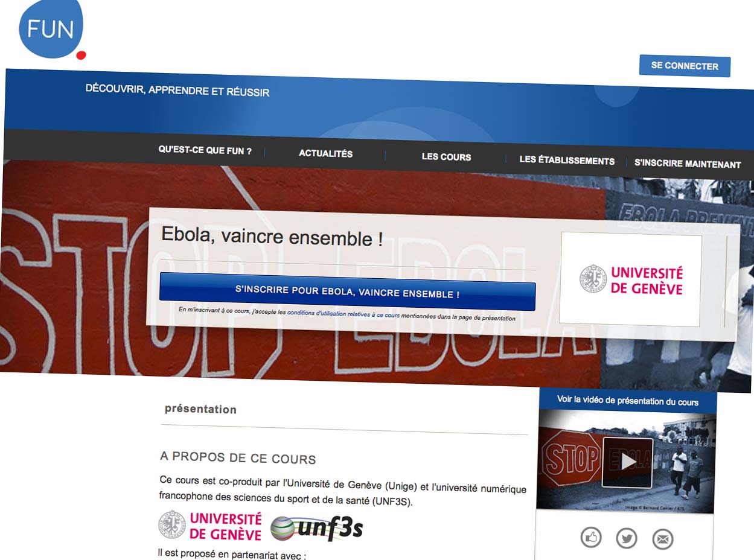Open the conditions d'utilisation relatives link
754x560 pixels.
(x=343, y=314)
